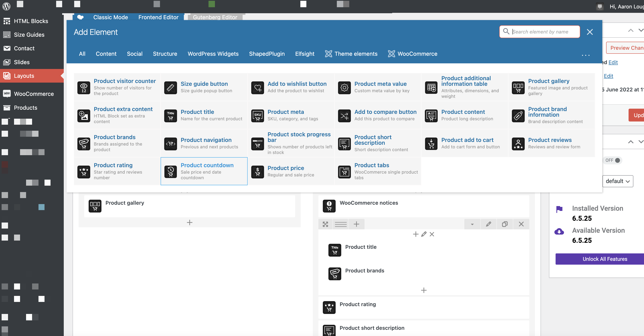The image size is (644, 336).
Task: Click the fullscreen expand row icon
Action: (x=325, y=224)
